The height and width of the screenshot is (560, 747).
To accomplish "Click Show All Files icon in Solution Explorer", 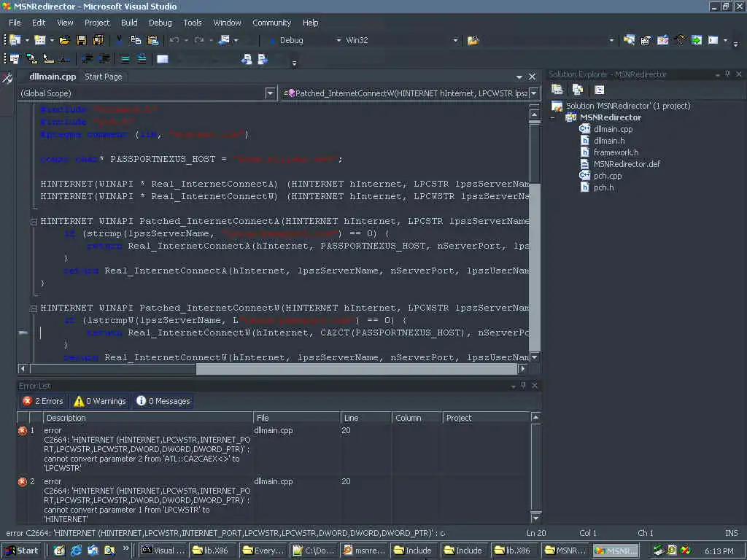I will tap(578, 90).
